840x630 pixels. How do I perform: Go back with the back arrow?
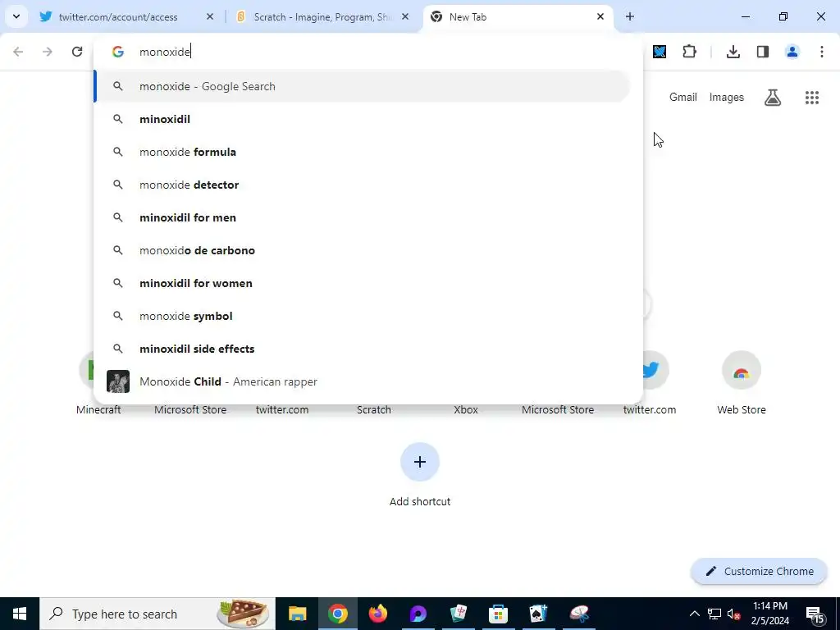18,52
